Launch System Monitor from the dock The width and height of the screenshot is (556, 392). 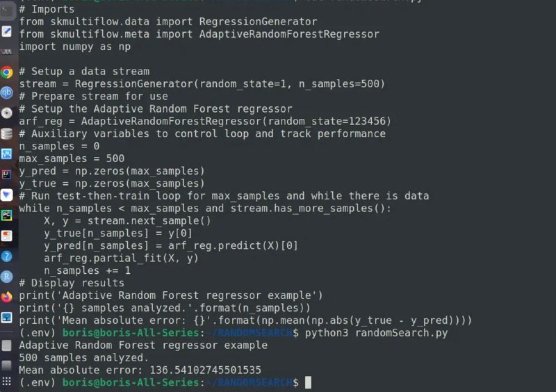click(x=7, y=154)
